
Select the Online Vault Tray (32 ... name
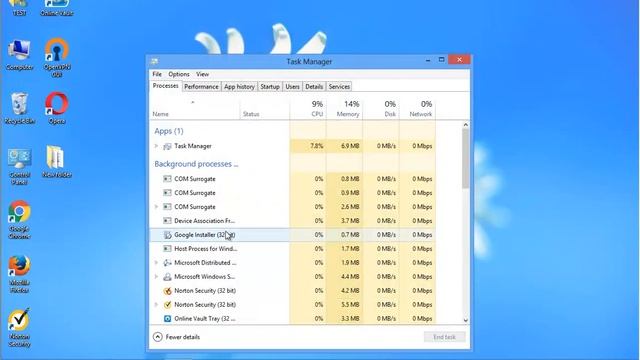click(x=205, y=319)
